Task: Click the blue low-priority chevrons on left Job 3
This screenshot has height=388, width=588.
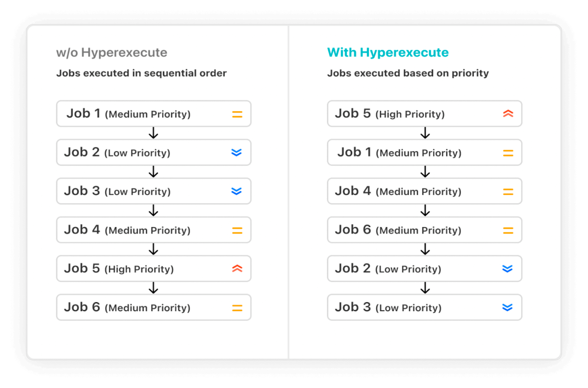Action: pyautogui.click(x=236, y=191)
